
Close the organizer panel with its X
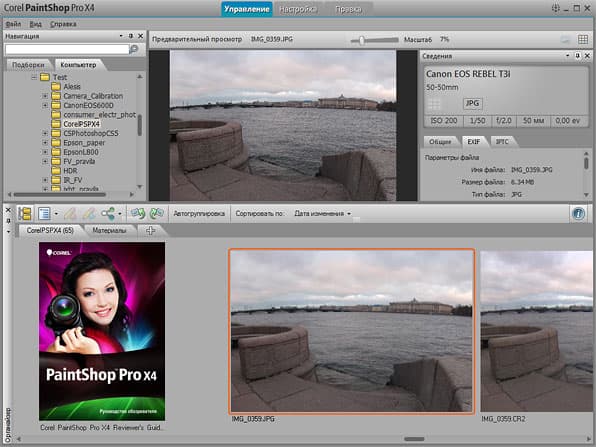coord(8,210)
